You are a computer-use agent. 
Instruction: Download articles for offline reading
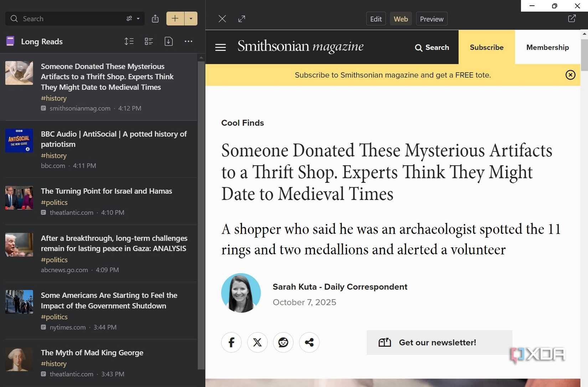point(169,41)
